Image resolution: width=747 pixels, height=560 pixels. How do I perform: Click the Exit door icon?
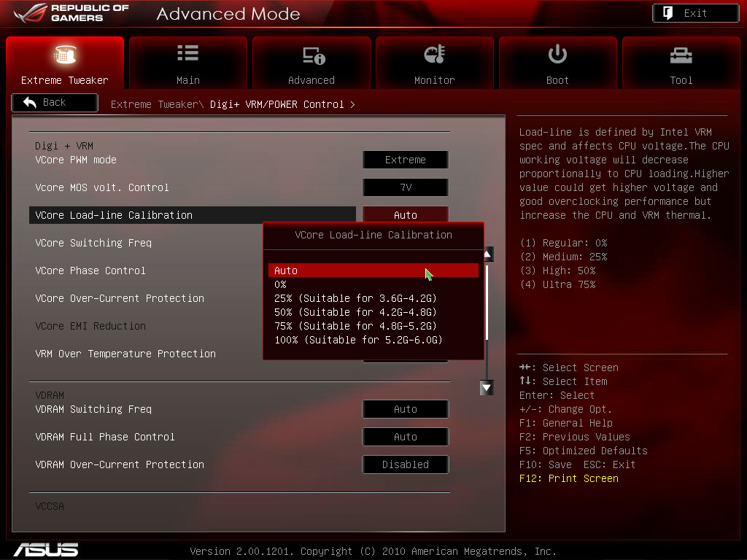click(667, 13)
